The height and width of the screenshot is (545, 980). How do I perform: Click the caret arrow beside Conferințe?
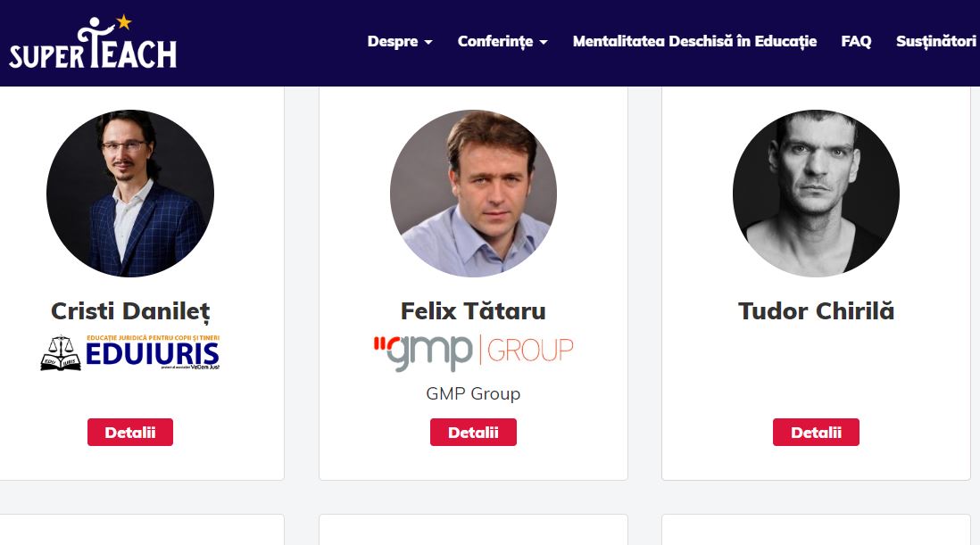coord(544,43)
